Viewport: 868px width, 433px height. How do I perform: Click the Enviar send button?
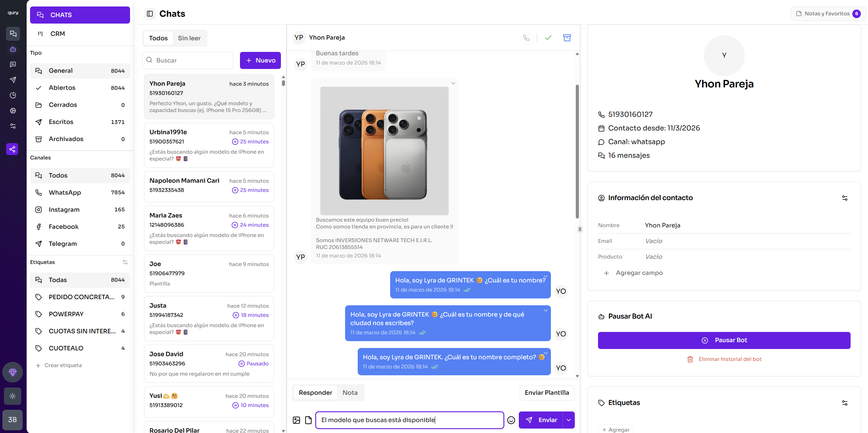pyautogui.click(x=541, y=420)
